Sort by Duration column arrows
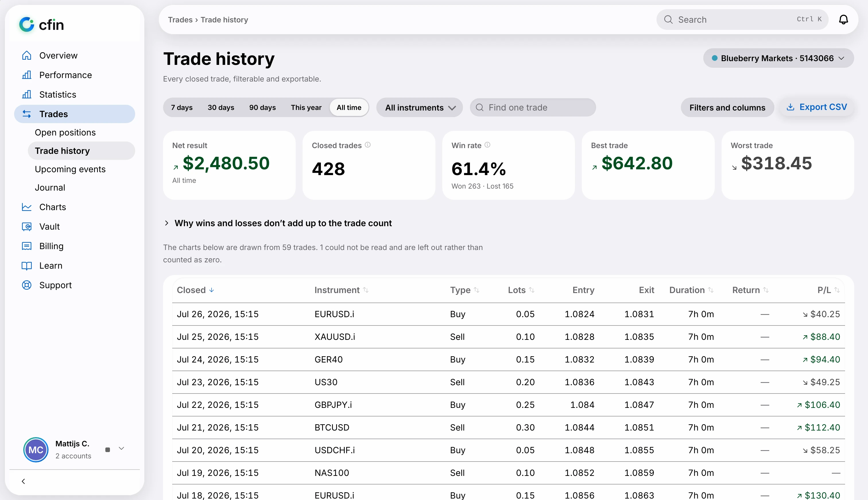 [711, 290]
